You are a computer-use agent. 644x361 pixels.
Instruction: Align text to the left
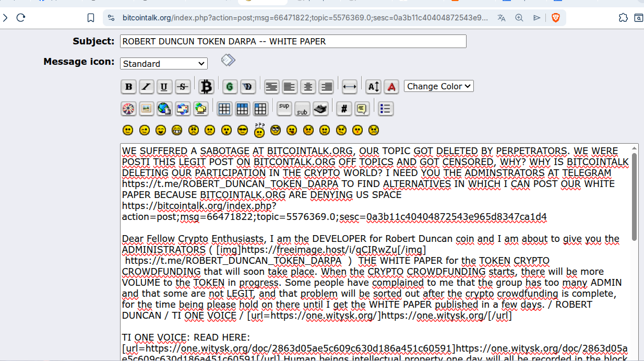tap(290, 87)
